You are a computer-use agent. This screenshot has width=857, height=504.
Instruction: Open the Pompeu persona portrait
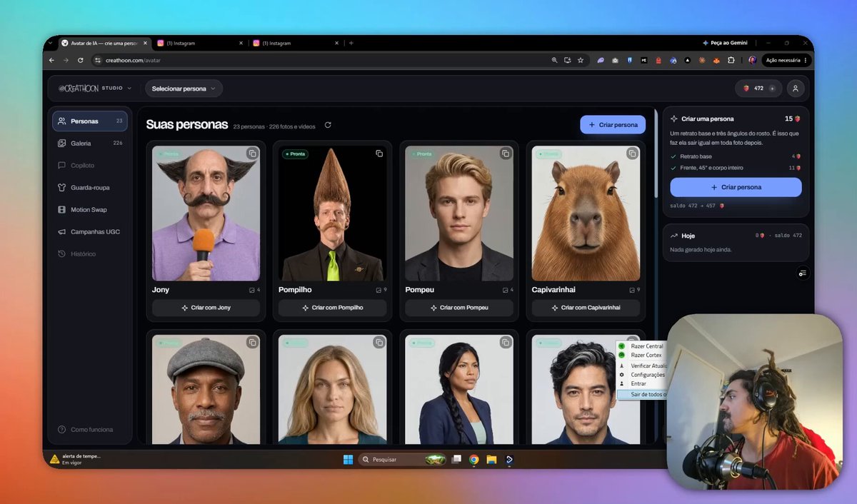click(x=459, y=213)
